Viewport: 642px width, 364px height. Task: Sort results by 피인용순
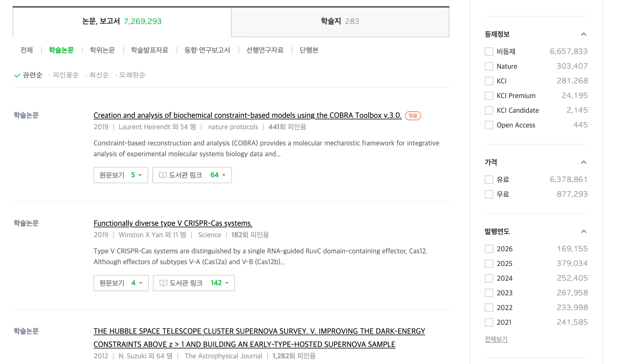(x=66, y=75)
